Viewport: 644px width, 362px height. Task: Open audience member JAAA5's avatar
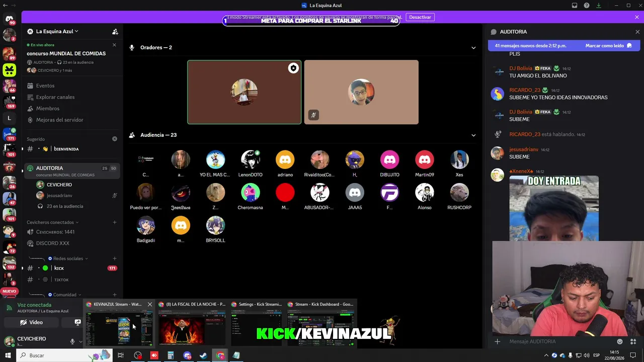coord(355,193)
